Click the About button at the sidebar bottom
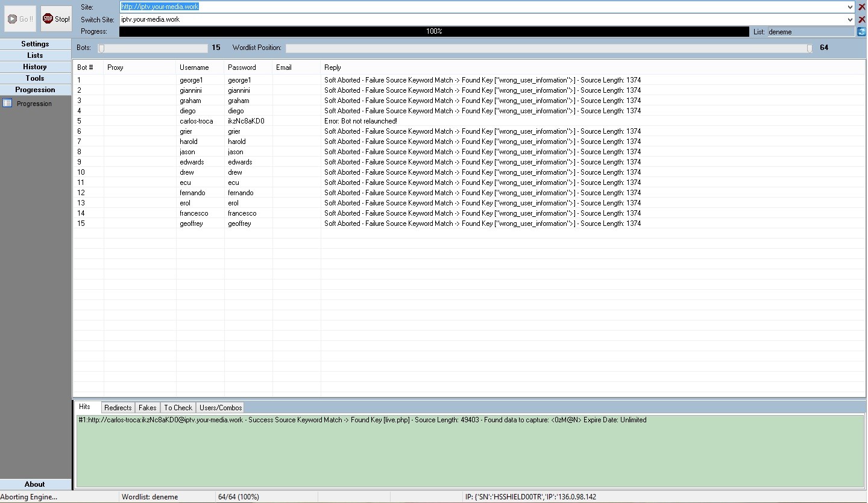This screenshot has width=868, height=503. pyautogui.click(x=35, y=484)
